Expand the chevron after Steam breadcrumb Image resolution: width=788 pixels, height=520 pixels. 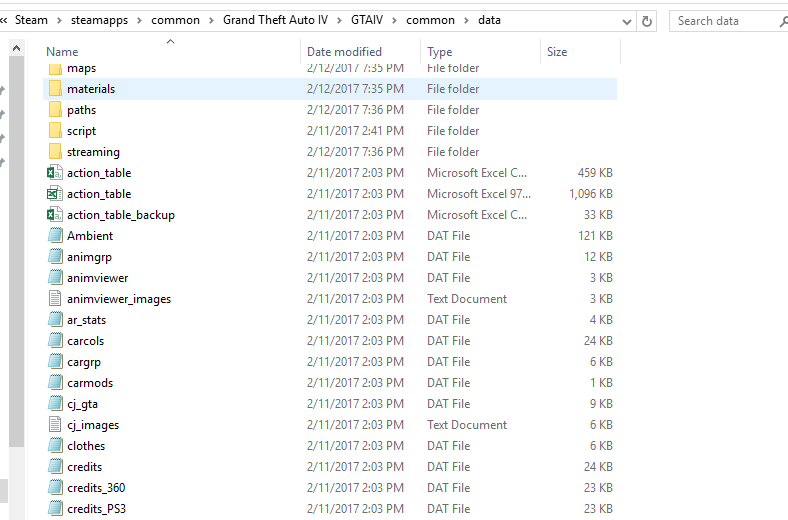pyautogui.click(x=59, y=21)
